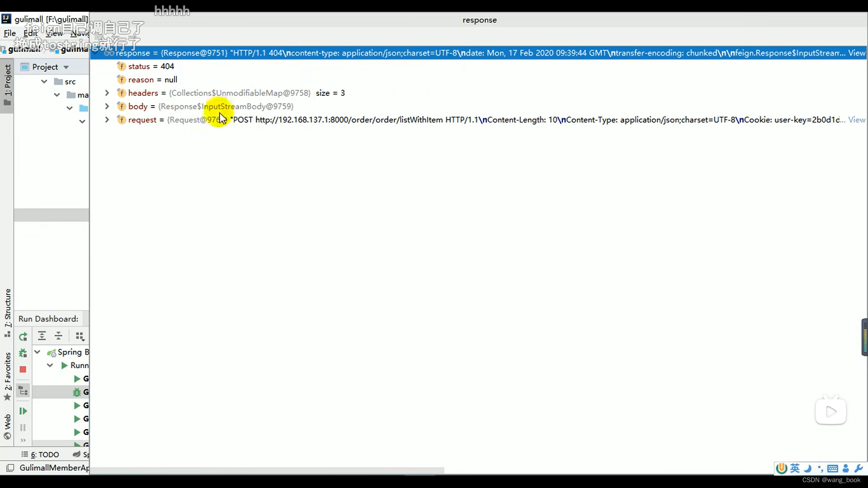Click the grey Pause Program icon
868x488 pixels.
pyautogui.click(x=23, y=427)
